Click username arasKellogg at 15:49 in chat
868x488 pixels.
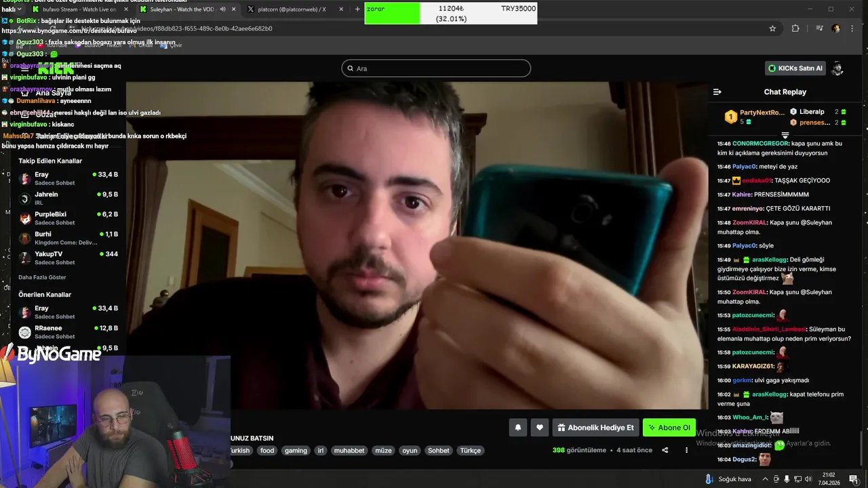point(769,260)
